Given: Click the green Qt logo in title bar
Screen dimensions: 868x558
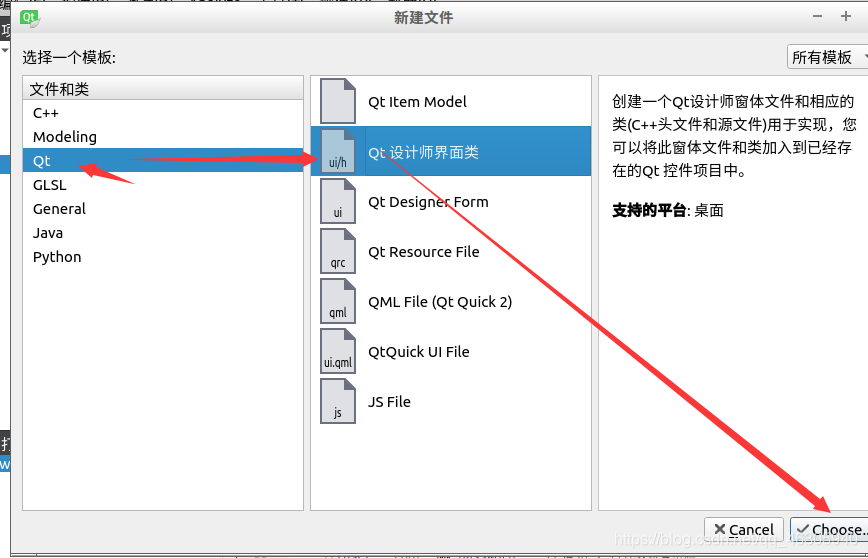Looking at the screenshot, I should (x=30, y=18).
